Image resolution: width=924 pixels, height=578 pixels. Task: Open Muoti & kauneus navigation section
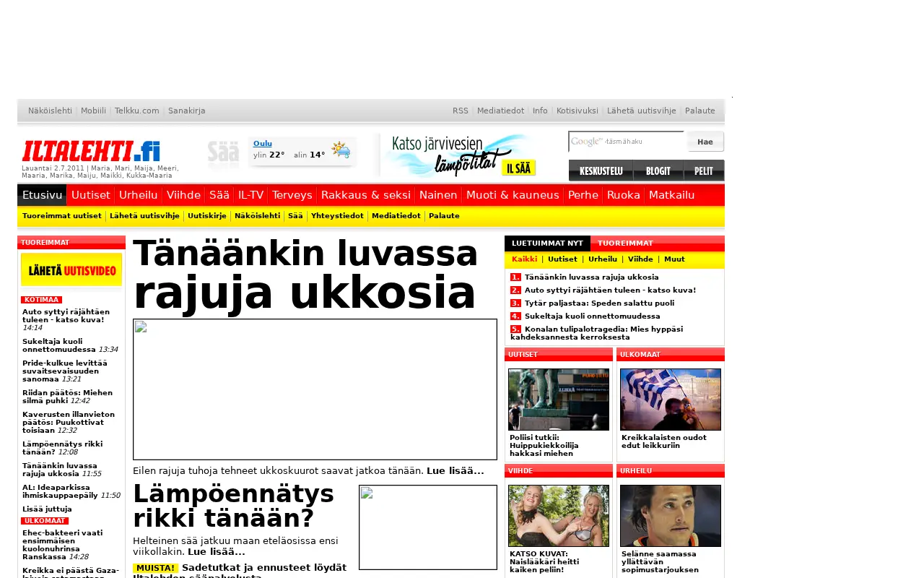point(513,195)
